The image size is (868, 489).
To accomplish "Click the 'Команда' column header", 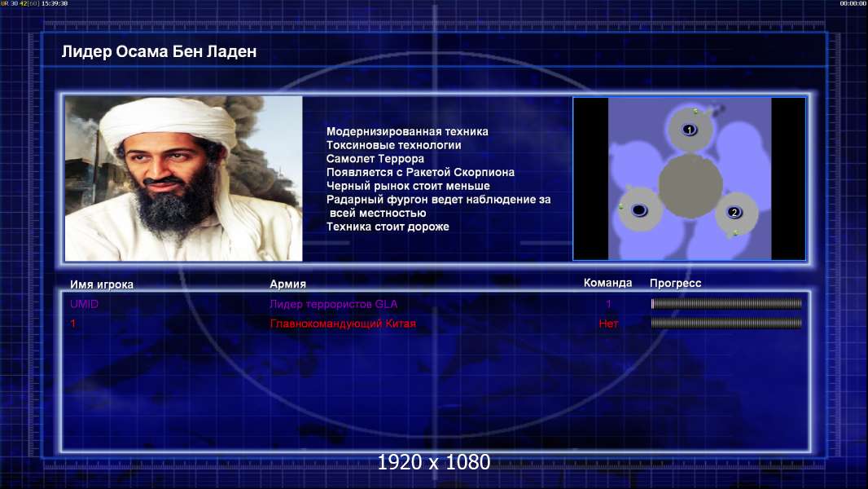I will point(607,283).
